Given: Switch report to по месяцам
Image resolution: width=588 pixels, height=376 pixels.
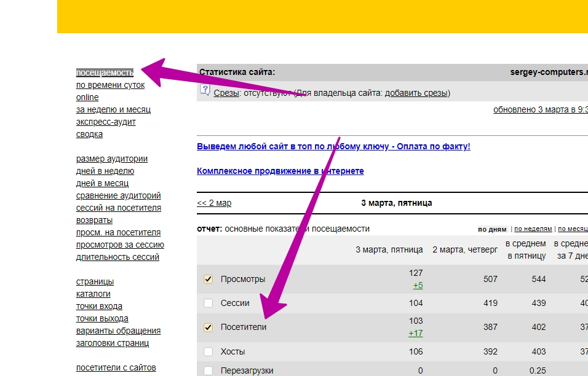Looking at the screenshot, I should [573, 229].
